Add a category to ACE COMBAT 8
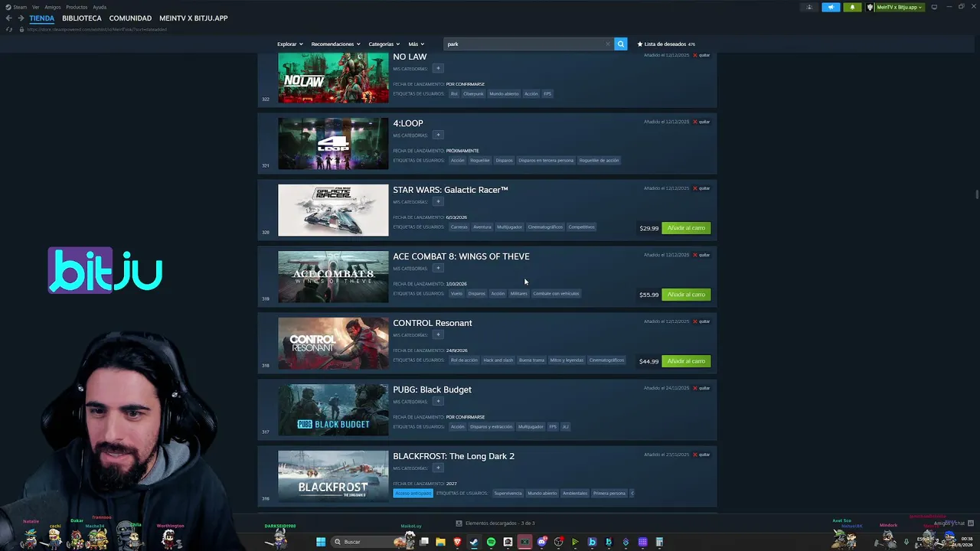Viewport: 980px width, 551px height. pyautogui.click(x=438, y=269)
